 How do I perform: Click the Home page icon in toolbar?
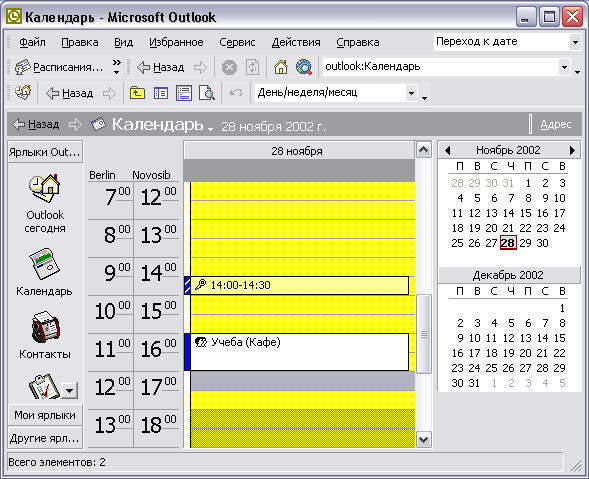click(x=281, y=68)
